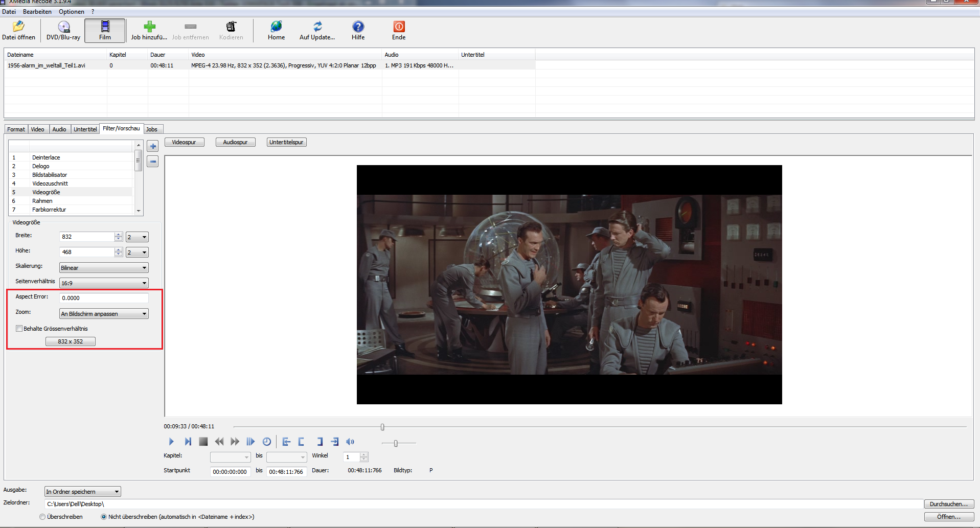
Task: Click the 832 x 352 size button
Action: click(x=71, y=341)
